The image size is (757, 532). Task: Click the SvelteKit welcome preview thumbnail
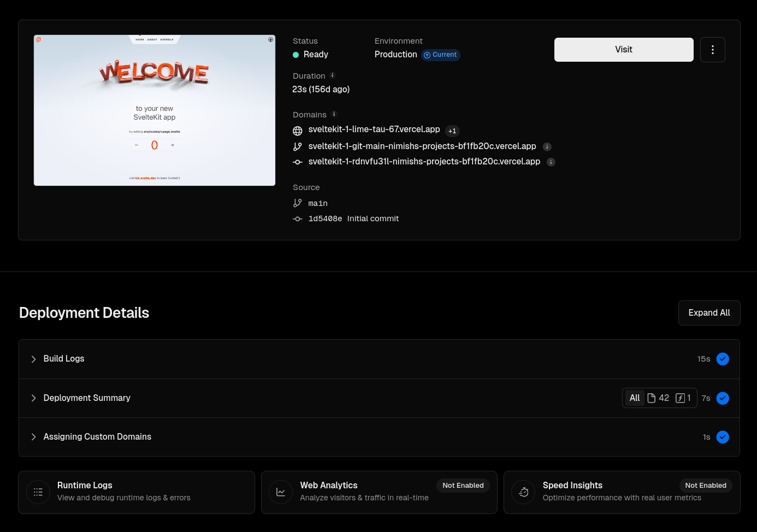point(155,110)
